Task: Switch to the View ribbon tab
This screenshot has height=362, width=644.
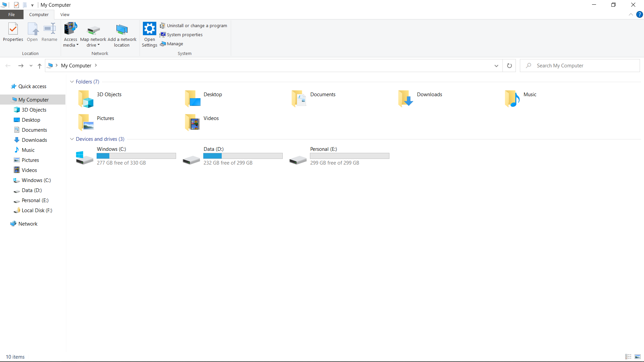Action: tap(65, 14)
